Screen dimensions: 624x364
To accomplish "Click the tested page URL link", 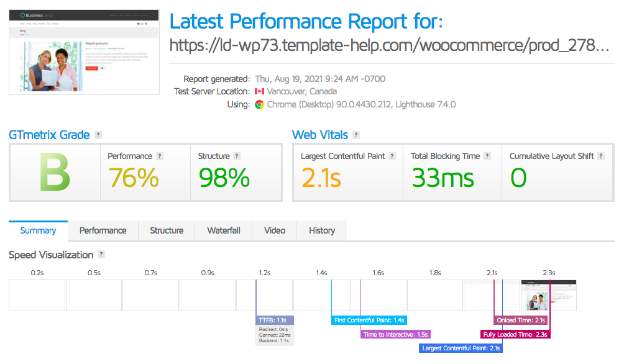I will [389, 45].
